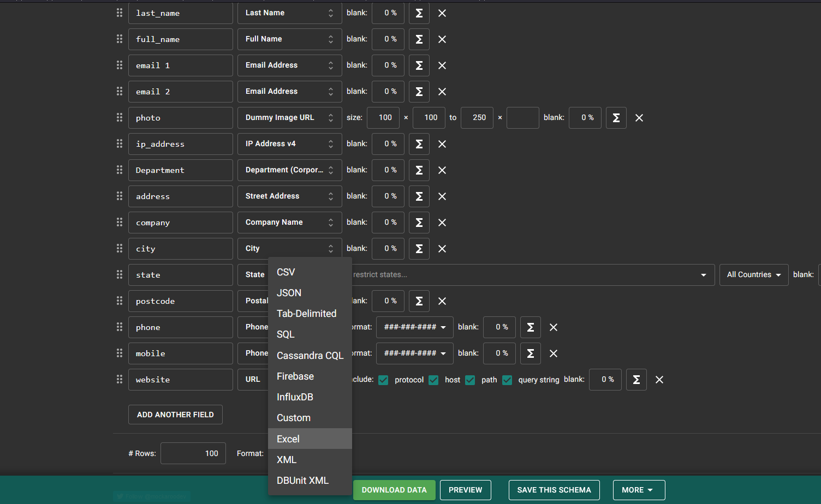
Task: Open the phone row format dropdown
Action: [x=415, y=327]
